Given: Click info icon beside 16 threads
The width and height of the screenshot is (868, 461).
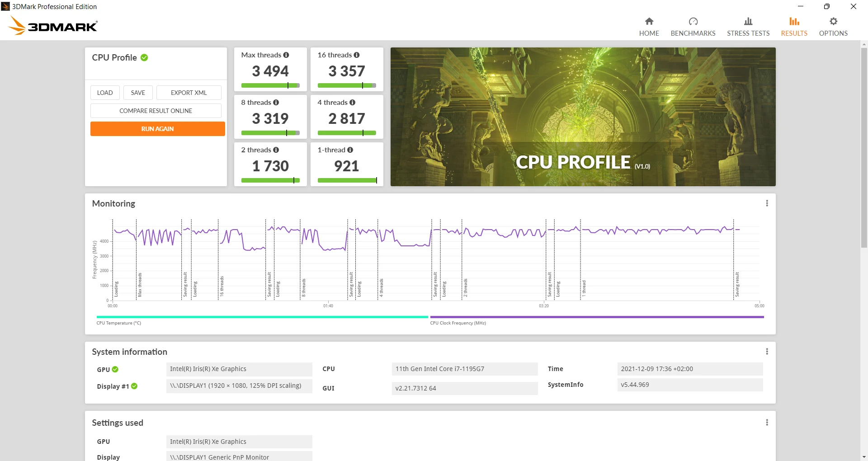Looking at the screenshot, I should (357, 55).
